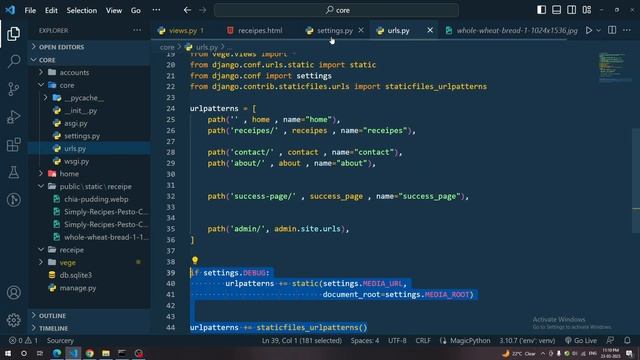640x360 pixels.
Task: Open the overflow menu ellipsis in menu bar
Action: [x=156, y=10]
